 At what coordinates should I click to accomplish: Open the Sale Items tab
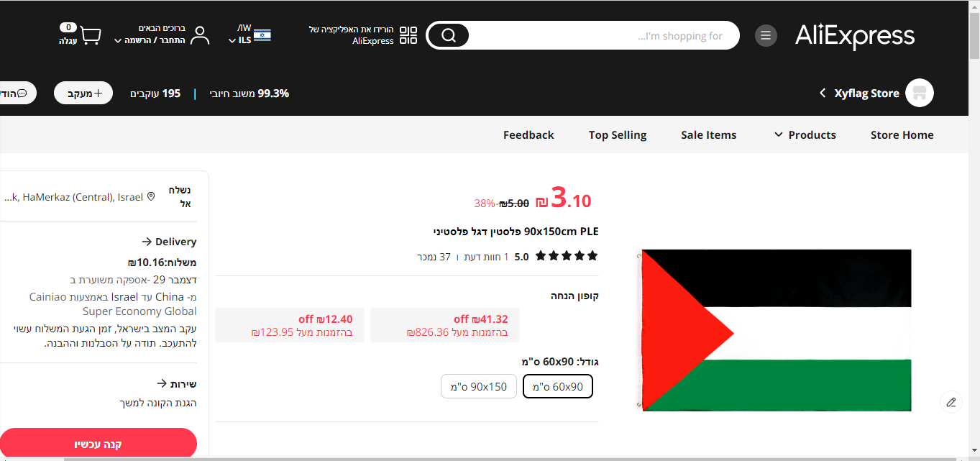pyautogui.click(x=709, y=134)
